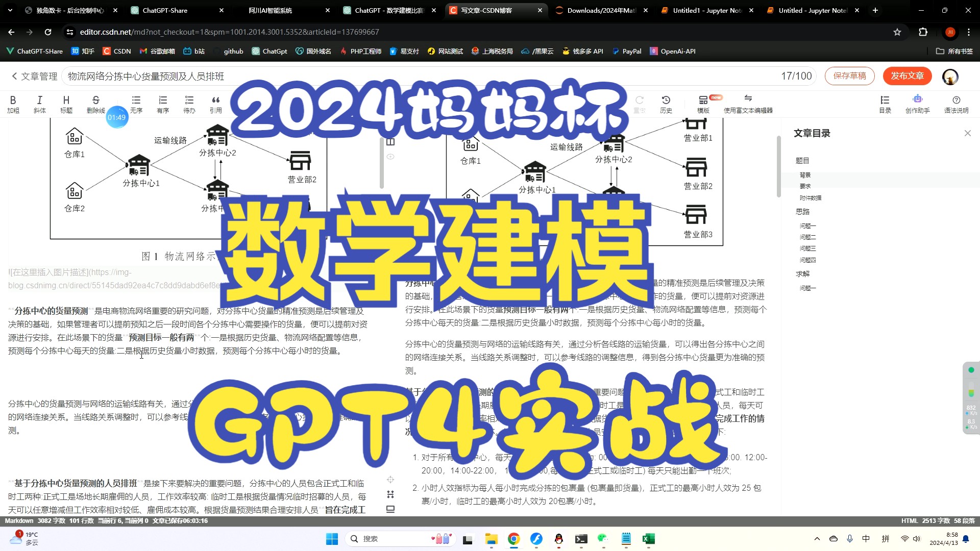Viewport: 980px width, 551px height.
Task: Insert todo list with 待办
Action: click(x=189, y=104)
